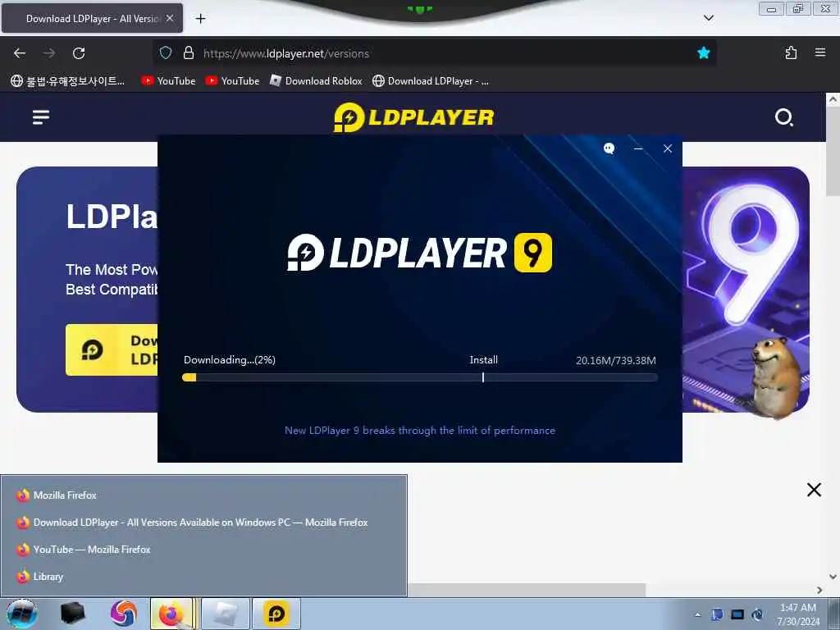
Task: Click the LDPlayer installer taskbar button
Action: (276, 614)
